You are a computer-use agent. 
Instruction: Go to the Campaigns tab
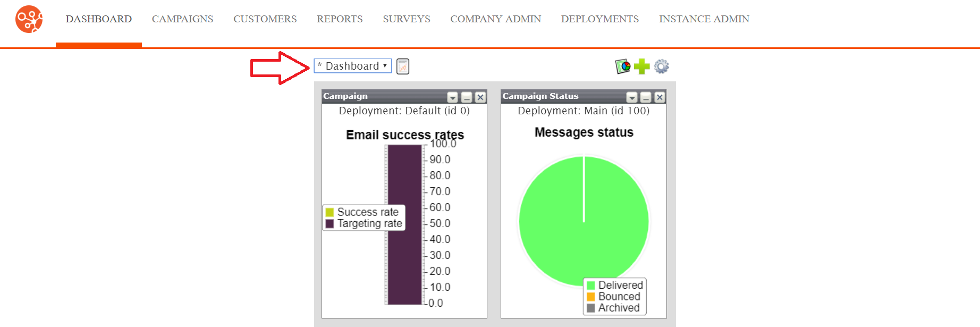pos(182,19)
